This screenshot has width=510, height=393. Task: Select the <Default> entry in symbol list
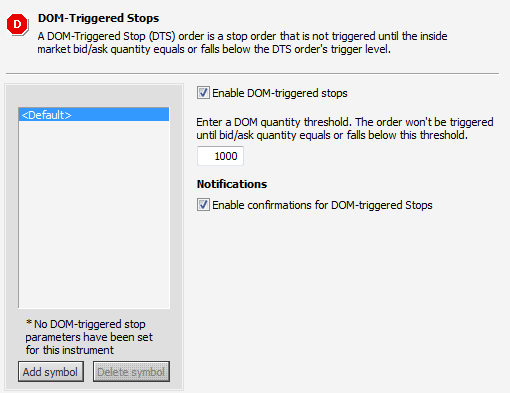94,115
